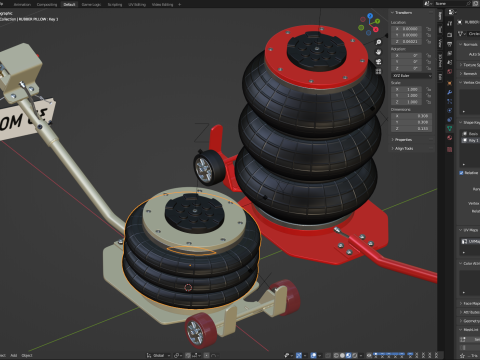480x360 pixels.
Task: Select Solid viewport shading mode
Action: tap(342, 355)
